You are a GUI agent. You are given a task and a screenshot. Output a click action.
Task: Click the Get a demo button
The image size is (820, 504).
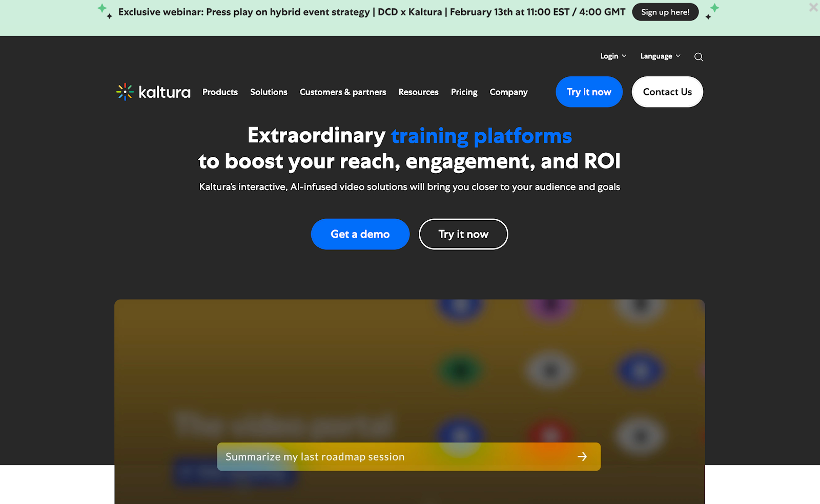[360, 234]
